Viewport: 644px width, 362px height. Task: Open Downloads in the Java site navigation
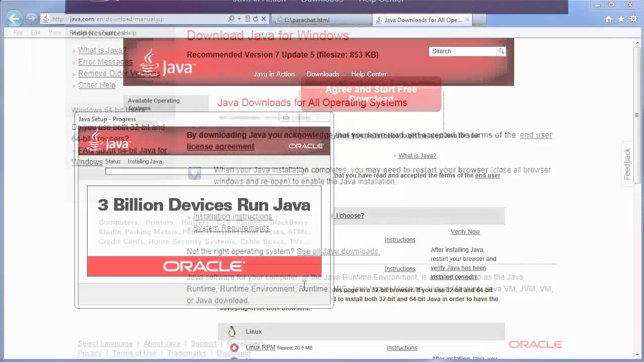(323, 74)
